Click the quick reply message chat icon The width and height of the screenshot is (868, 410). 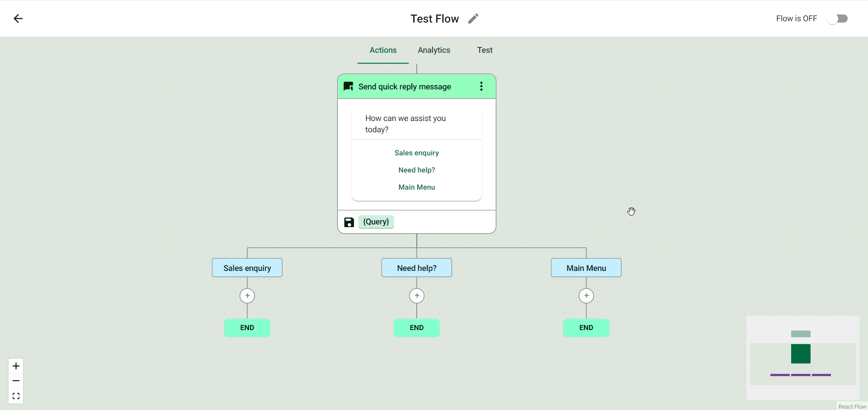point(348,86)
